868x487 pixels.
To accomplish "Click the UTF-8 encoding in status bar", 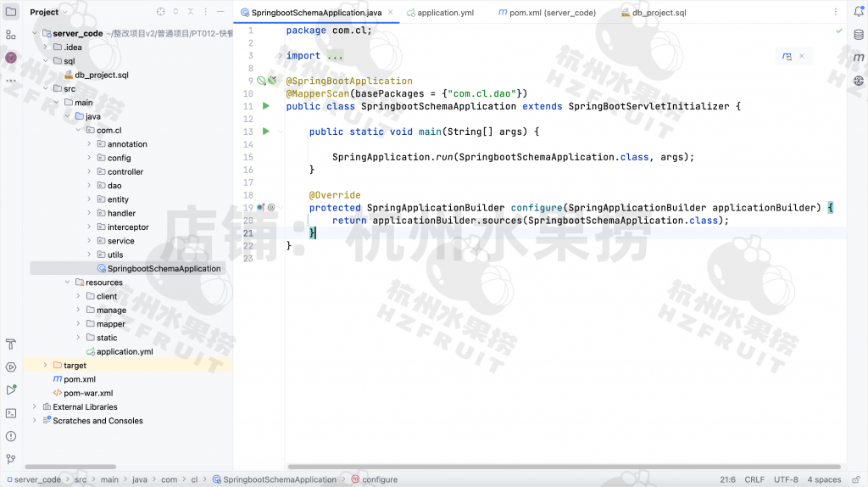I will [x=785, y=479].
